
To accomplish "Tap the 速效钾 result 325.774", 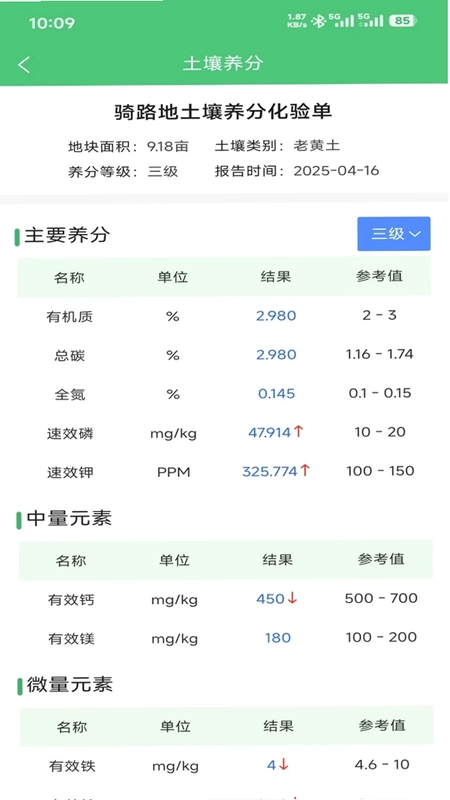I will tap(270, 471).
